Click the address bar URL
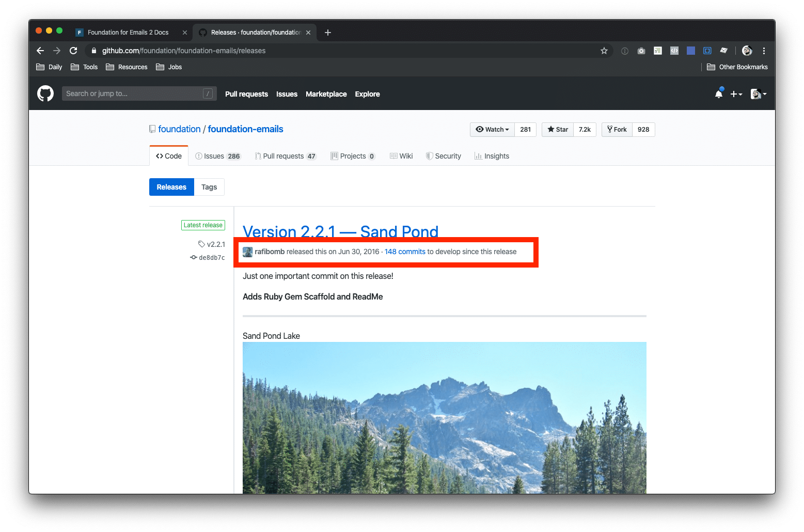804x532 pixels. pos(184,51)
